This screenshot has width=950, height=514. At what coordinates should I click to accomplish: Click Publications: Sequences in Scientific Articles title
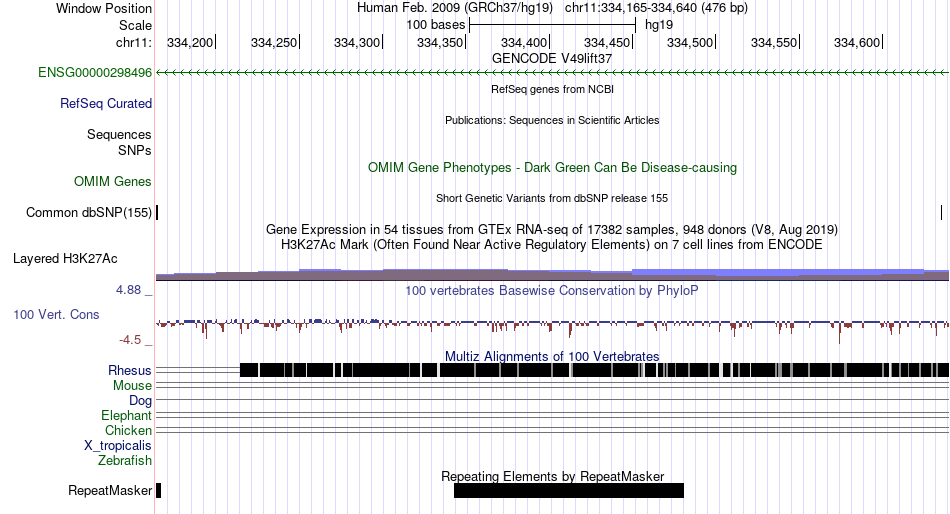tap(552, 120)
